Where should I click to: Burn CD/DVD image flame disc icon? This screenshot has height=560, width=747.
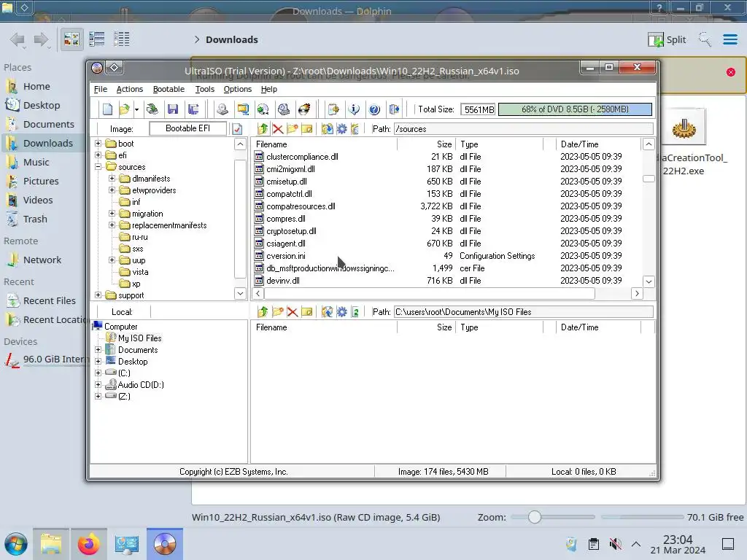[x=304, y=109]
